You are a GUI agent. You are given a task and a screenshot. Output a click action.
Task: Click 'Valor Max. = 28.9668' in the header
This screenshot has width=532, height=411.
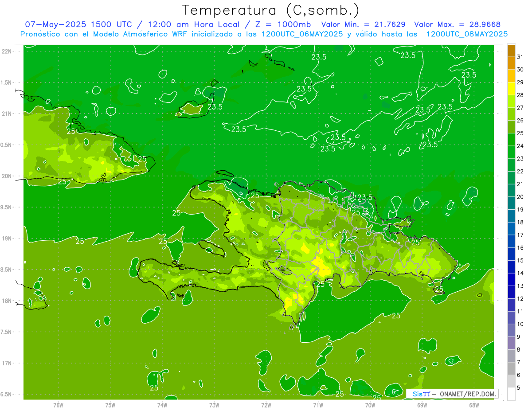tap(458, 24)
